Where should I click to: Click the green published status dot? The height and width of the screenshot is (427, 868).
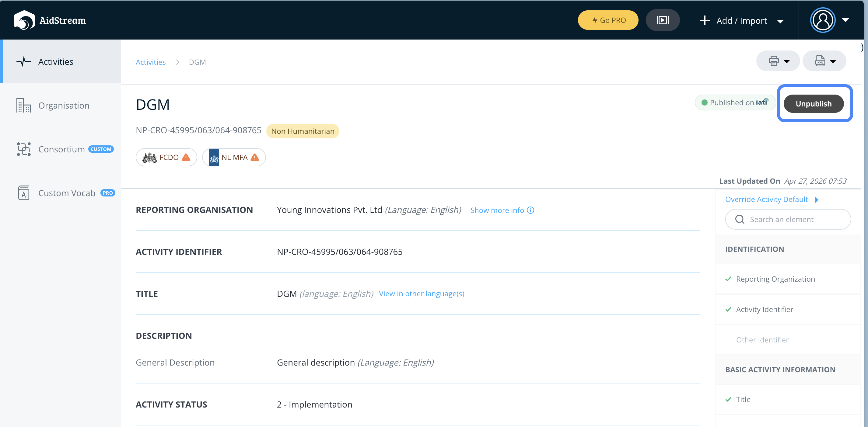(x=704, y=102)
